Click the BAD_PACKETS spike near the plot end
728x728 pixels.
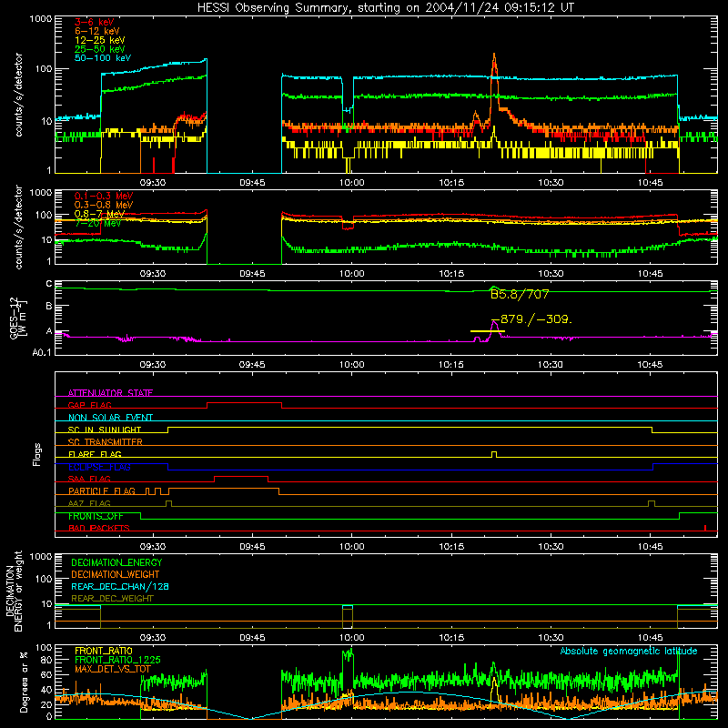(x=705, y=528)
